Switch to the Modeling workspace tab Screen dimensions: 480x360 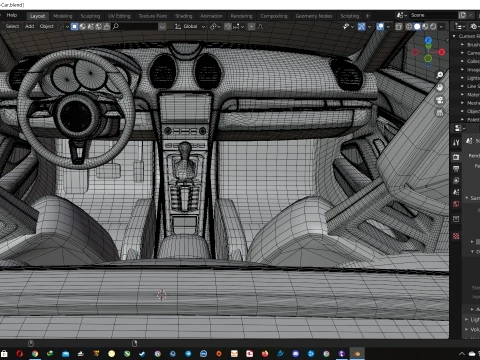[63, 16]
